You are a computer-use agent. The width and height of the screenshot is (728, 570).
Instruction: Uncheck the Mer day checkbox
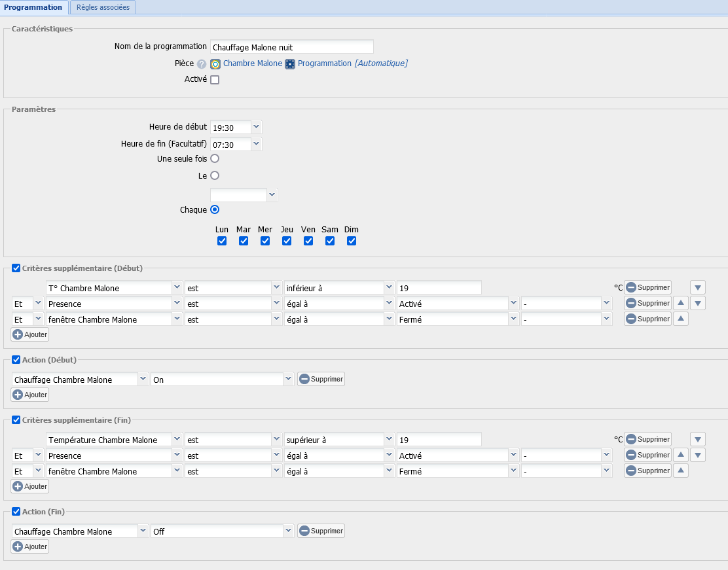(x=265, y=241)
